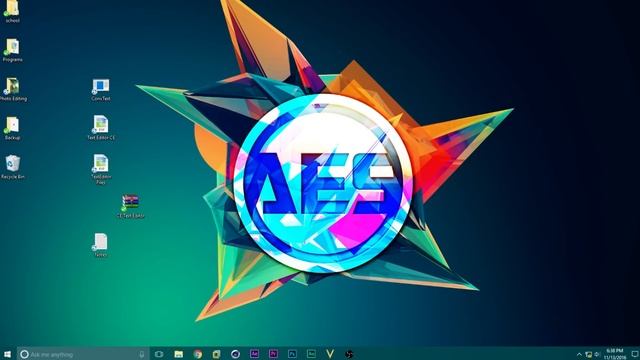The width and height of the screenshot is (640, 360).
Task: Show hidden system tray icons
Action: [579, 354]
